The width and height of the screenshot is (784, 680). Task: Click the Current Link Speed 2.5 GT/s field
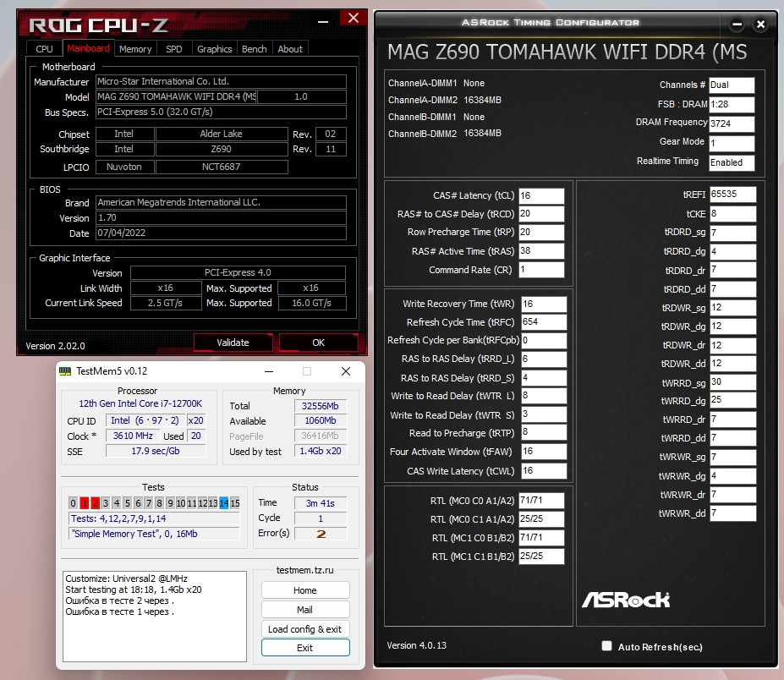pos(165,303)
